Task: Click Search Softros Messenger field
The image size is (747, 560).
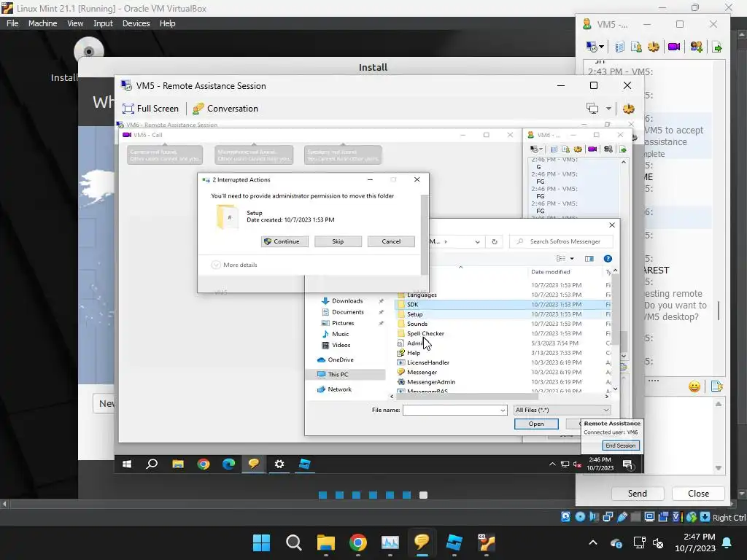Action: pyautogui.click(x=561, y=241)
